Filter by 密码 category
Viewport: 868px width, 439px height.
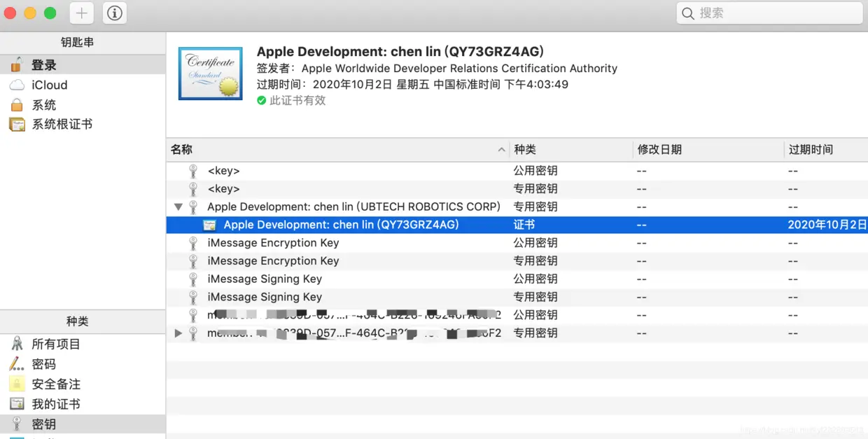pyautogui.click(x=43, y=364)
